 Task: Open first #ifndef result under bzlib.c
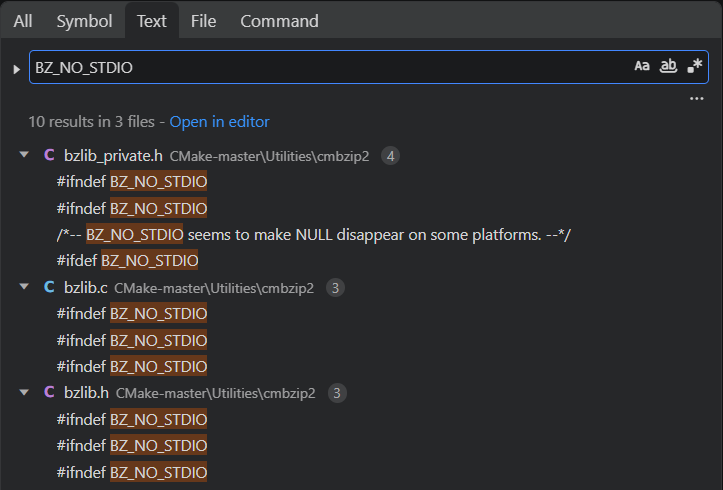pyautogui.click(x=132, y=313)
